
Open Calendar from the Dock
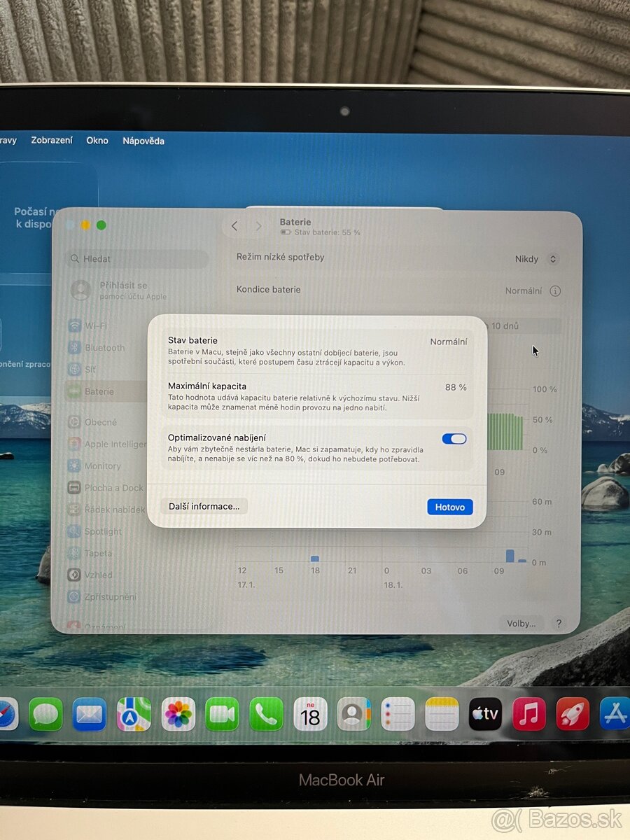[x=310, y=713]
